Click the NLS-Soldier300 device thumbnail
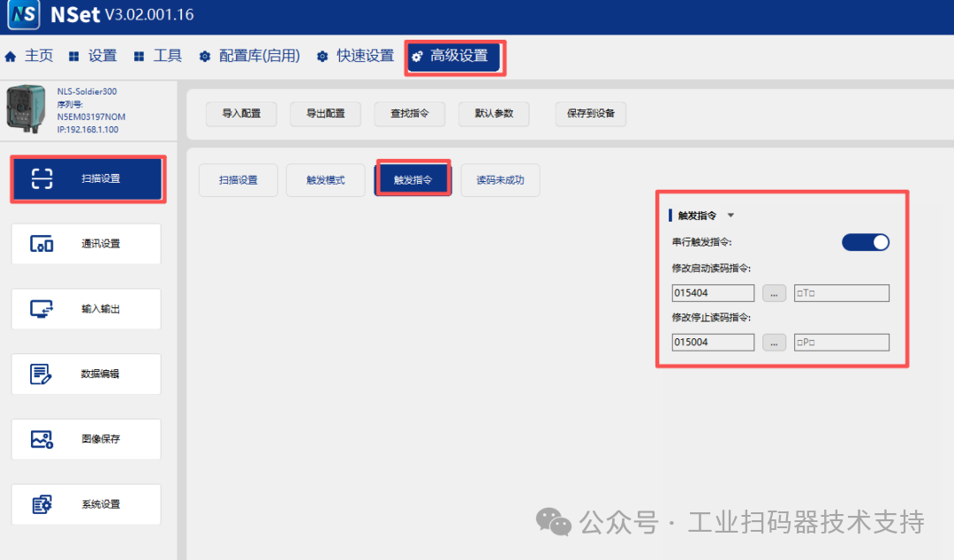 pyautogui.click(x=26, y=109)
